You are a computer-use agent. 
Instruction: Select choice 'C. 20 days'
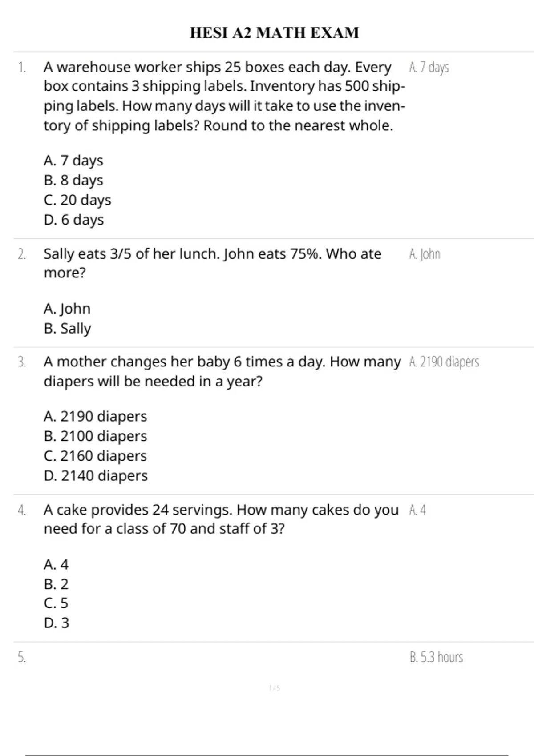pos(77,200)
